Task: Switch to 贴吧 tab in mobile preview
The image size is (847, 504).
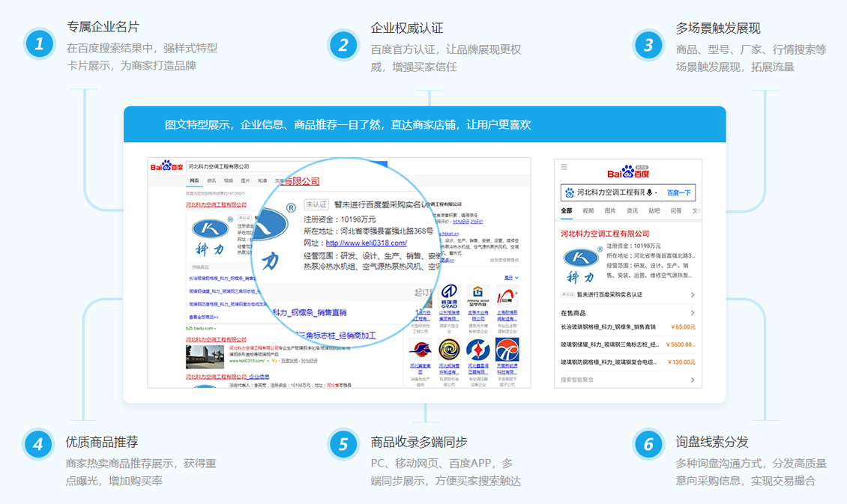Action: click(654, 211)
